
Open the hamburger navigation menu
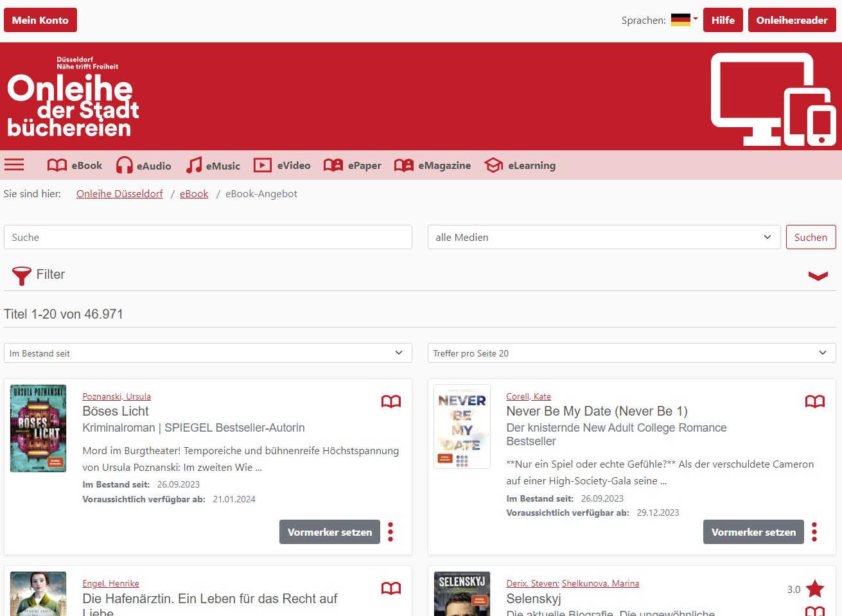coord(14,165)
